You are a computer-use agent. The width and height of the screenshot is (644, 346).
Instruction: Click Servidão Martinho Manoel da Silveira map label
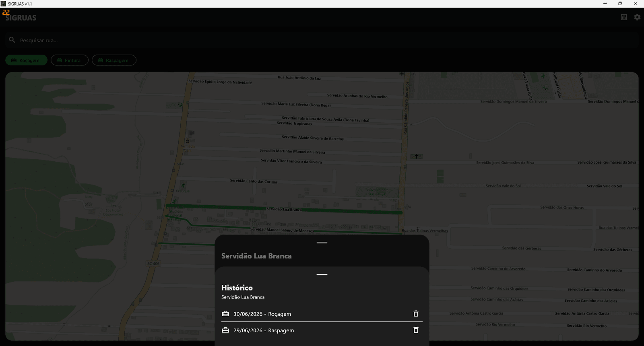click(292, 152)
